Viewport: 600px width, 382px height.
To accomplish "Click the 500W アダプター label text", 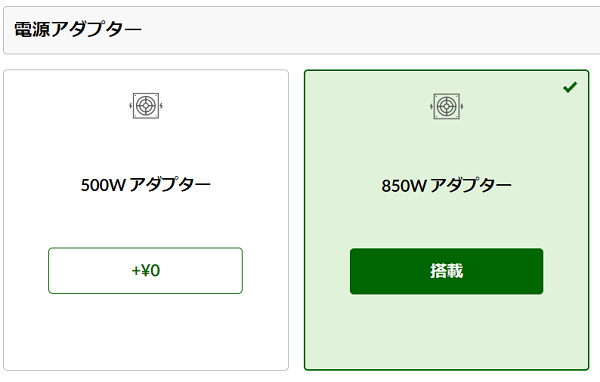I will coord(146,185).
